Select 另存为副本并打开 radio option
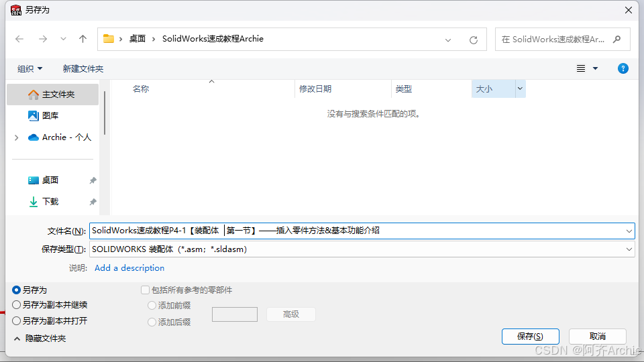 coord(16,320)
